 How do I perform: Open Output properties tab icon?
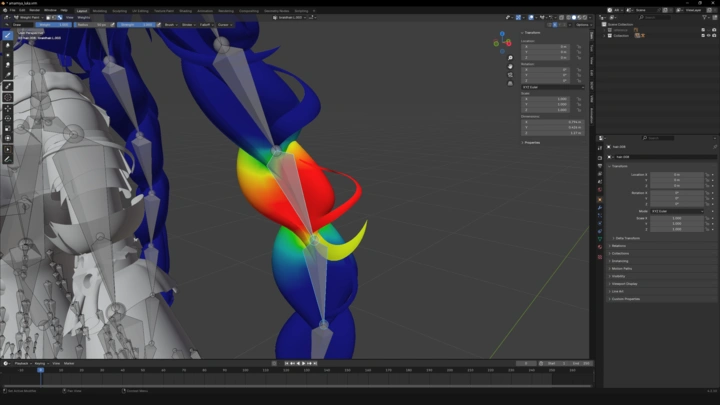600,166
